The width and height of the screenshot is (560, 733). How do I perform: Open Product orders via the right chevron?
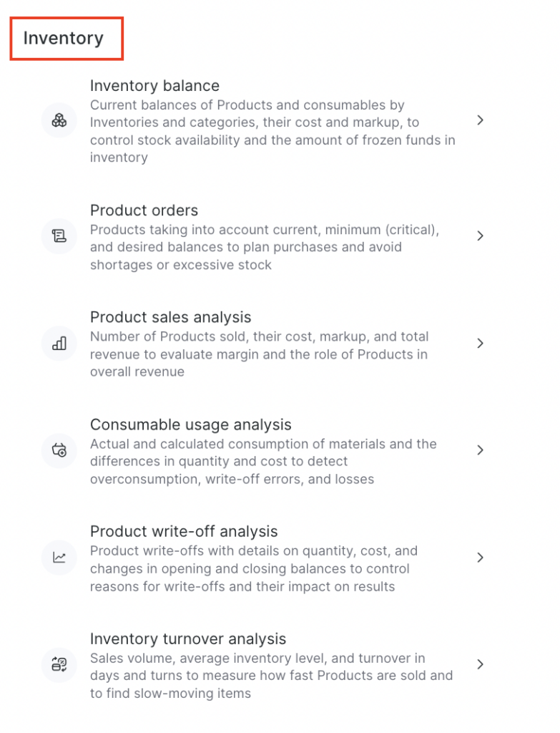(481, 236)
